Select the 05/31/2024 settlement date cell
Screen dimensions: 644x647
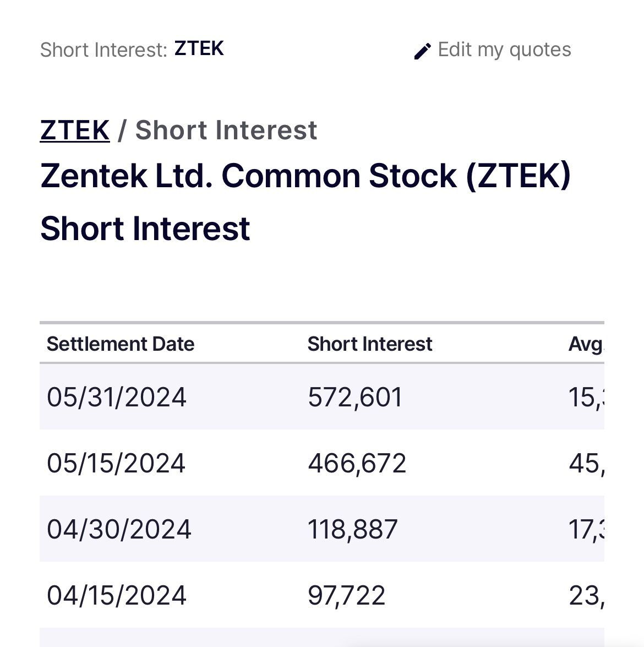point(117,397)
